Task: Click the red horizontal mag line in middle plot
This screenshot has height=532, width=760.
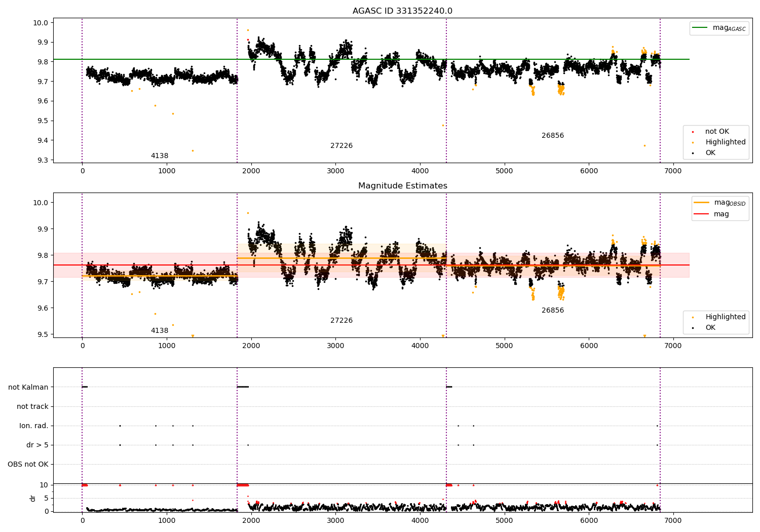Action: click(371, 265)
